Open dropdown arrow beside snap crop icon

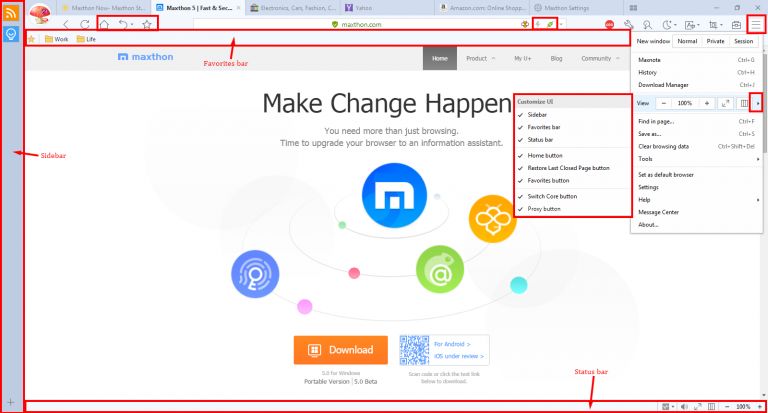pyautogui.click(x=721, y=25)
